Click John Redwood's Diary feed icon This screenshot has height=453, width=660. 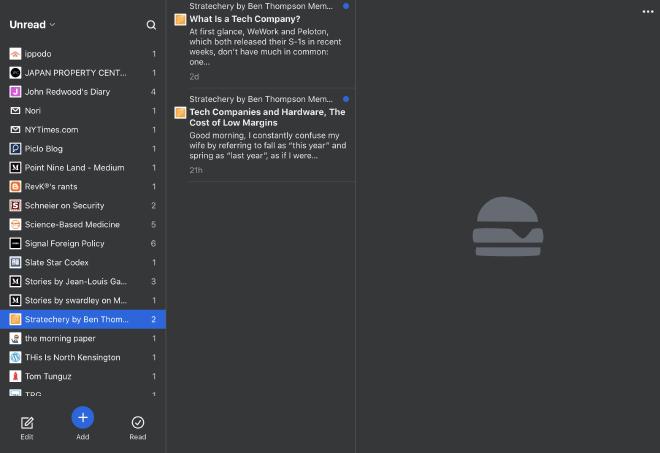pos(15,92)
